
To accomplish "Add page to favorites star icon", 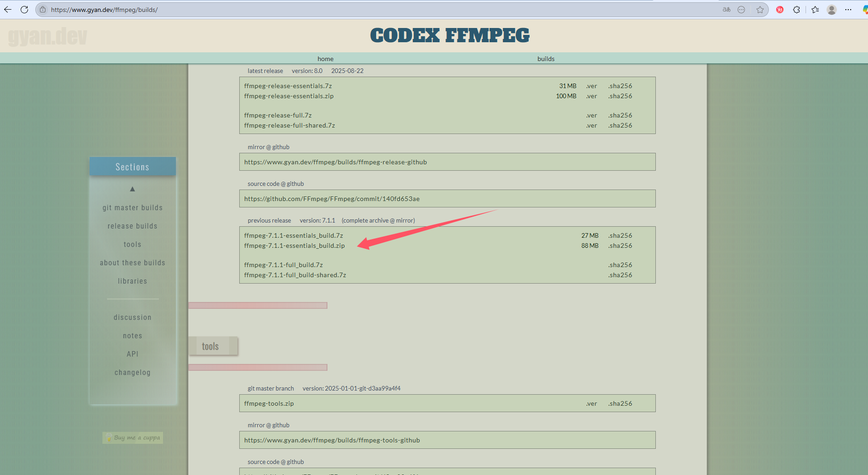I will tap(760, 10).
